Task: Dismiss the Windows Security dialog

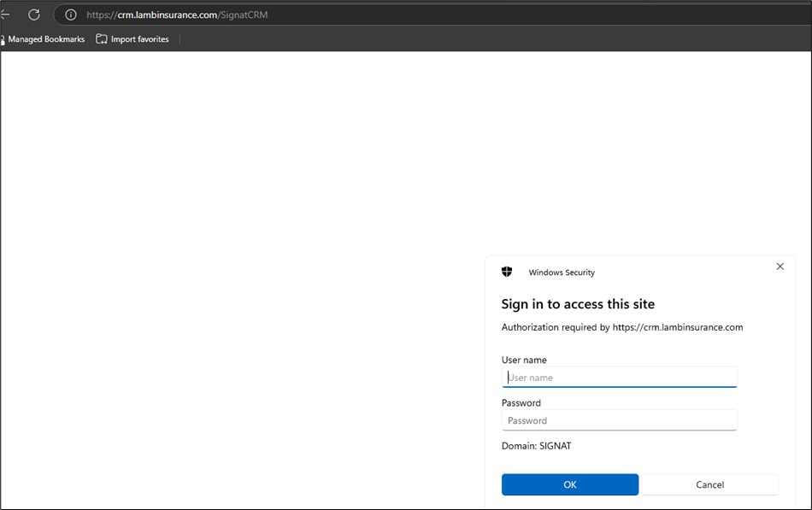Action: tap(780, 267)
